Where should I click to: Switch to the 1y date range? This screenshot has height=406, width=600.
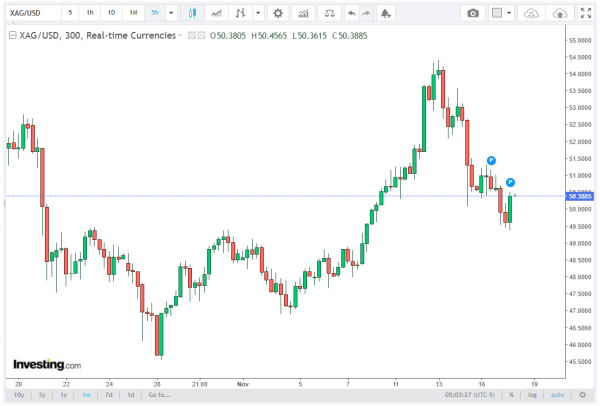point(62,395)
